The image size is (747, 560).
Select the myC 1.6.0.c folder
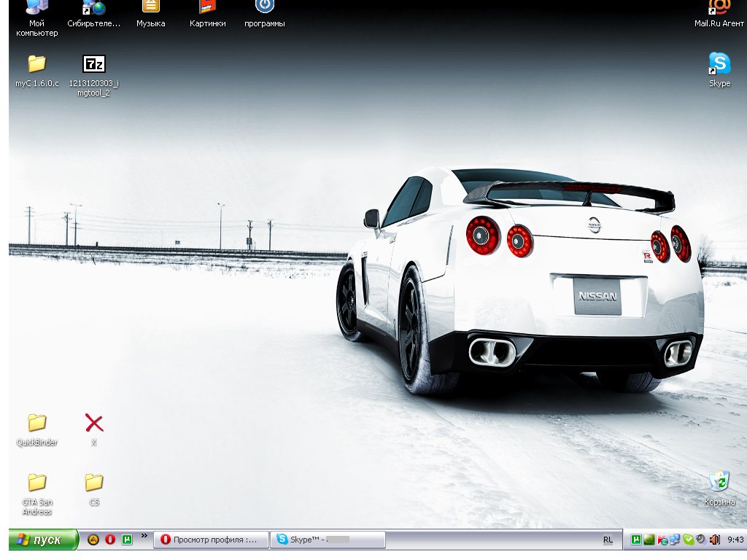pos(36,64)
